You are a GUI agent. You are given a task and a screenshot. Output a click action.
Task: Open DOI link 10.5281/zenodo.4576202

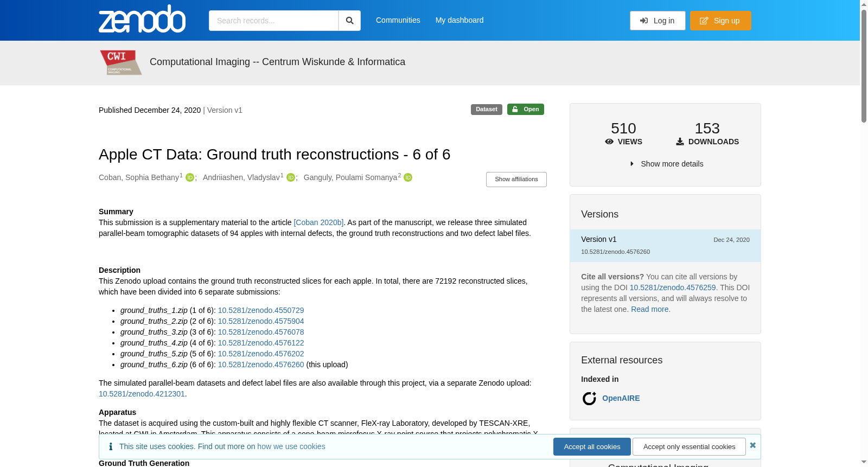click(x=261, y=354)
